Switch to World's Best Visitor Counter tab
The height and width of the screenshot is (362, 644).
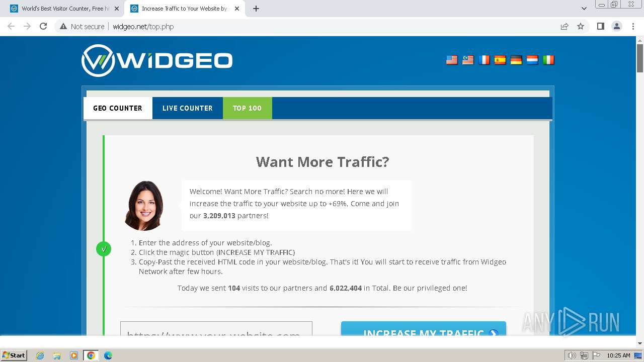(x=65, y=9)
